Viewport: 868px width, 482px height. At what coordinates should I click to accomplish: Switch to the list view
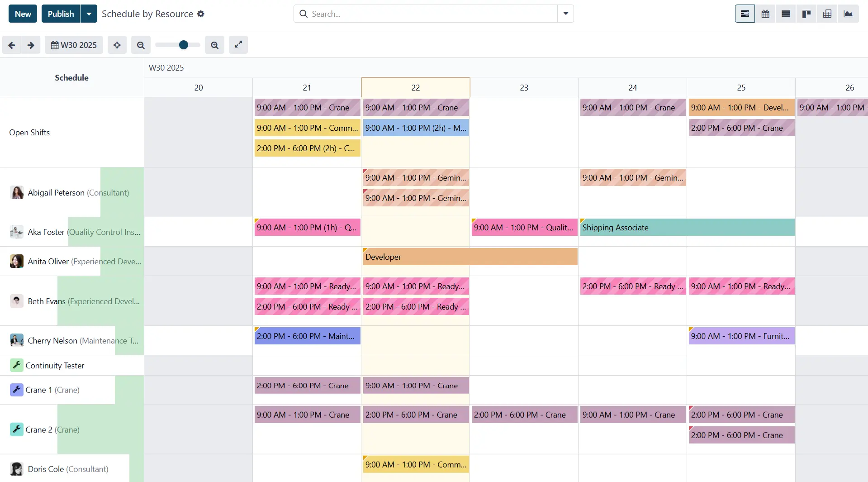point(786,14)
